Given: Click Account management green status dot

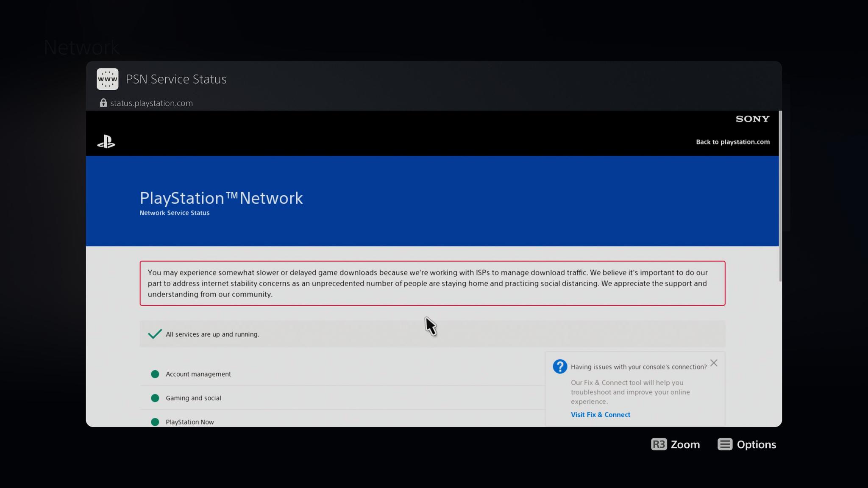Looking at the screenshot, I should click(x=155, y=374).
